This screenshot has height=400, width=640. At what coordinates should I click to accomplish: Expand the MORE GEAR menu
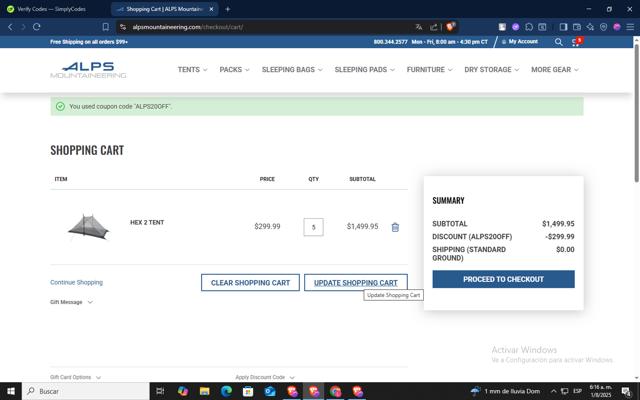click(x=555, y=70)
